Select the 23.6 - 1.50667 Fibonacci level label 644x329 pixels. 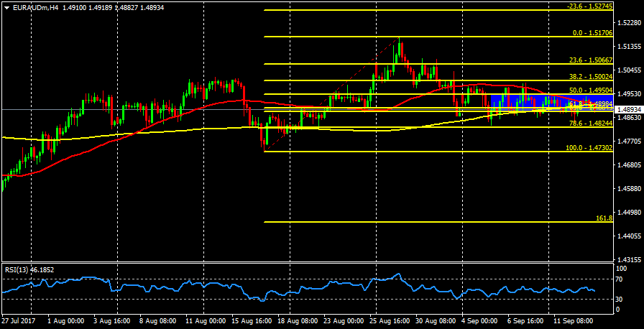tap(589, 60)
